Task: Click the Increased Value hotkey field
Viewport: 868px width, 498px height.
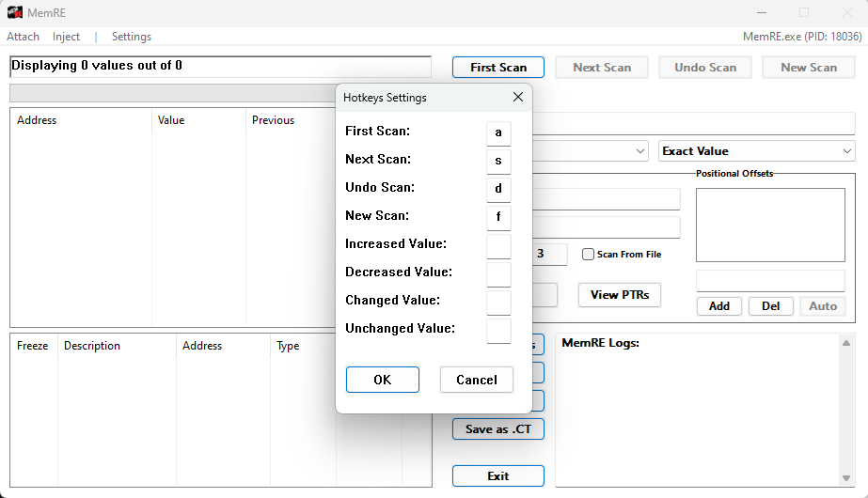Action: [498, 246]
